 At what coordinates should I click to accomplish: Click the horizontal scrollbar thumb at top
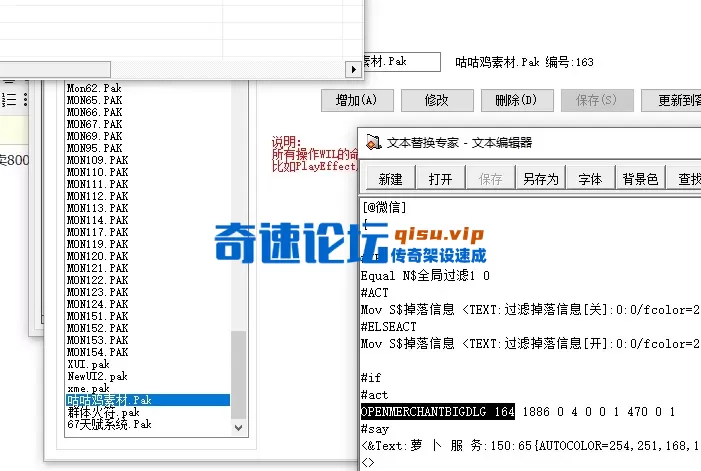click(55, 69)
